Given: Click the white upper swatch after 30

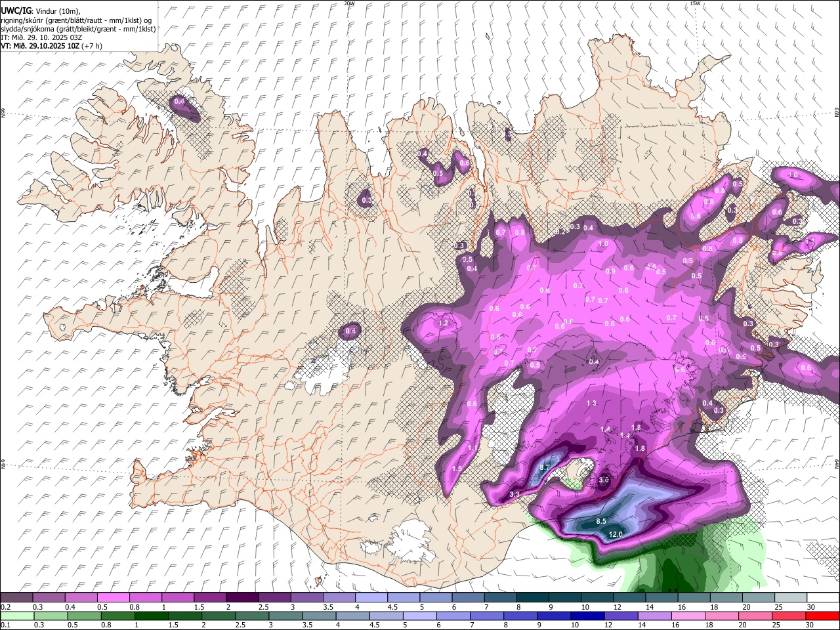Looking at the screenshot, I should 823,598.
